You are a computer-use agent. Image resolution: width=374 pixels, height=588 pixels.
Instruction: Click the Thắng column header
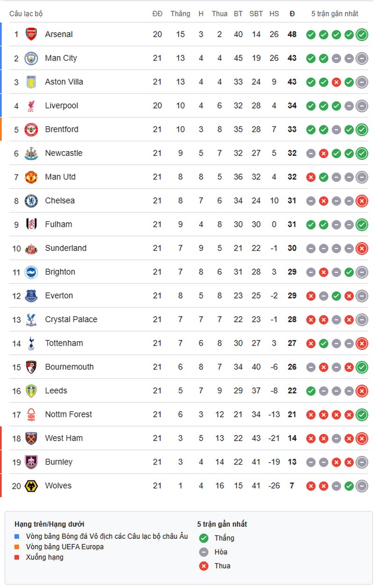[x=180, y=14]
